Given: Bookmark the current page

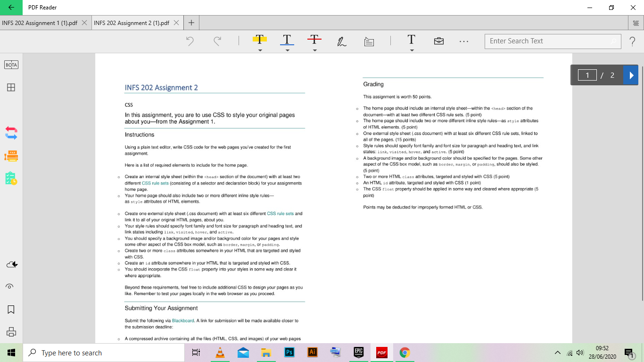Looking at the screenshot, I should 11,310.
